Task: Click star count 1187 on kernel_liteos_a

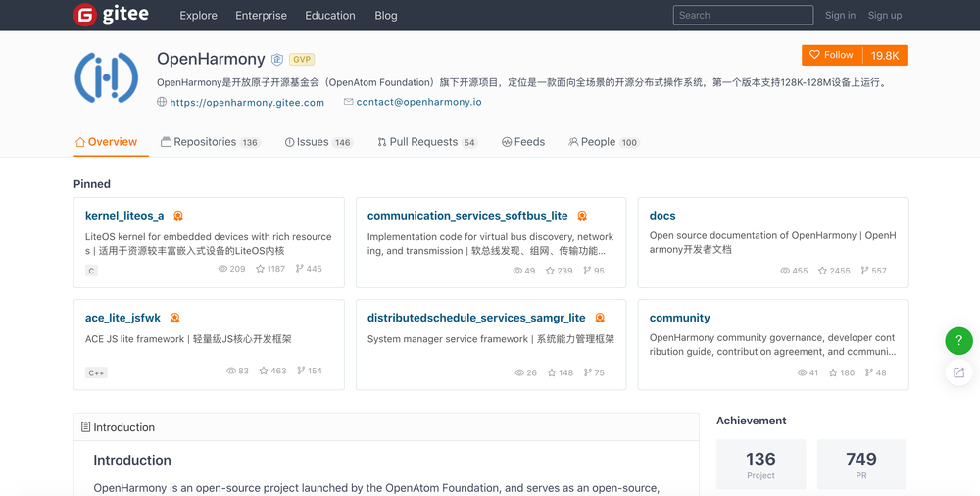Action: (x=270, y=269)
